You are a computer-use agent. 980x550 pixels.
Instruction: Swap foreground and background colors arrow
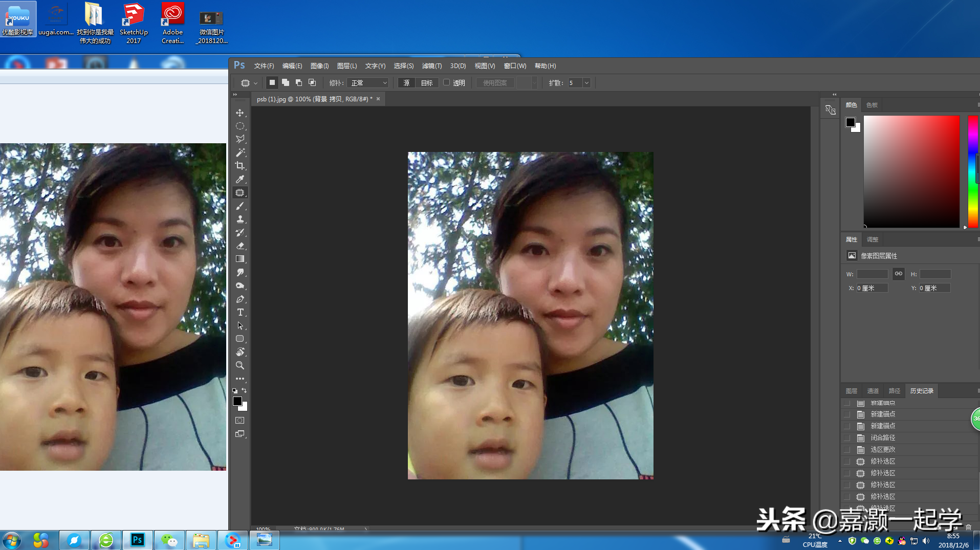coord(244,390)
